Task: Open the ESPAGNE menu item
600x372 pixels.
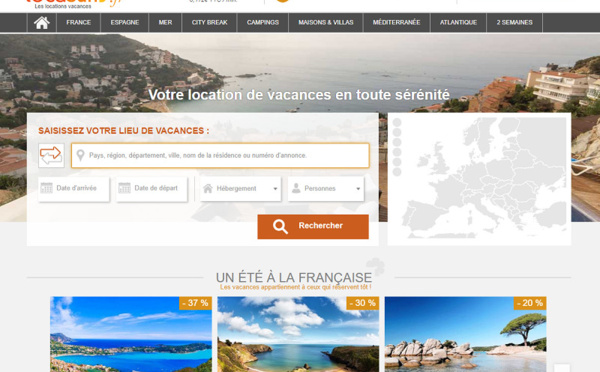Action: pos(125,23)
